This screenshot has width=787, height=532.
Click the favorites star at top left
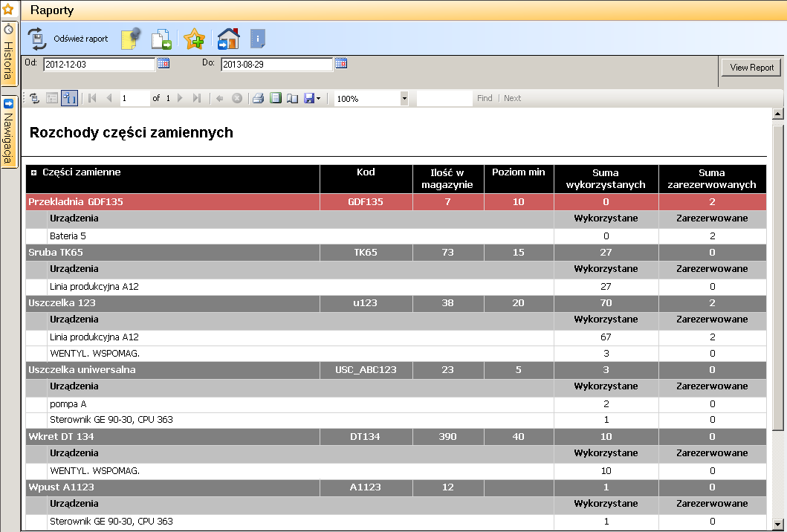(x=8, y=8)
